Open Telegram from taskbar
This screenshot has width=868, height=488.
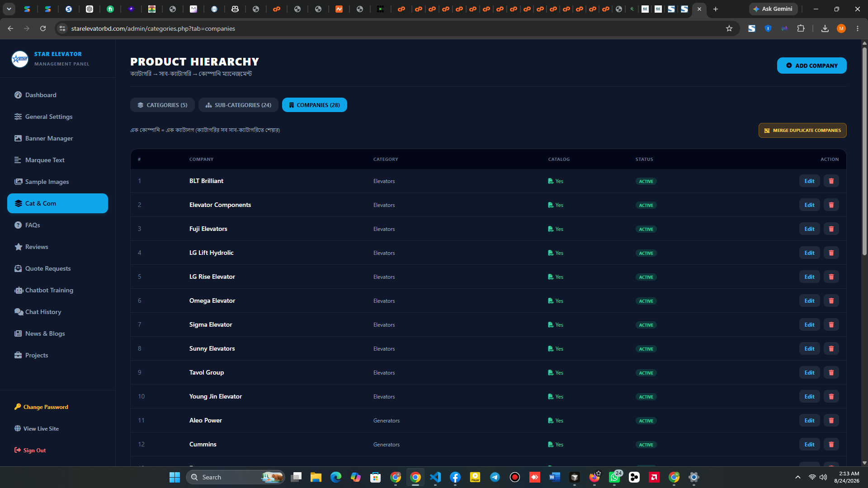point(495,477)
